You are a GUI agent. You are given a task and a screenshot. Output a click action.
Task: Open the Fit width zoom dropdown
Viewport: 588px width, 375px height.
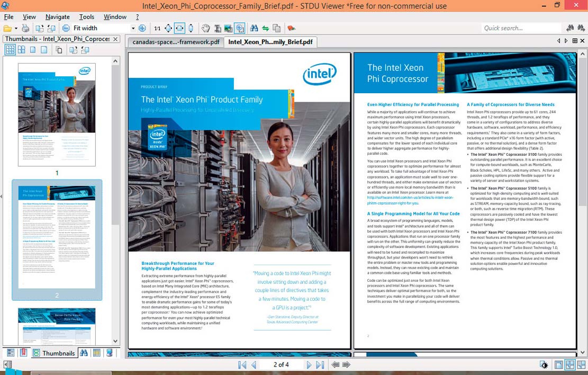tap(133, 28)
